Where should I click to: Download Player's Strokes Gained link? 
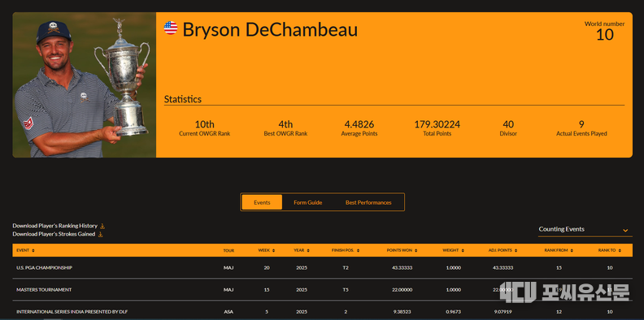click(x=54, y=234)
